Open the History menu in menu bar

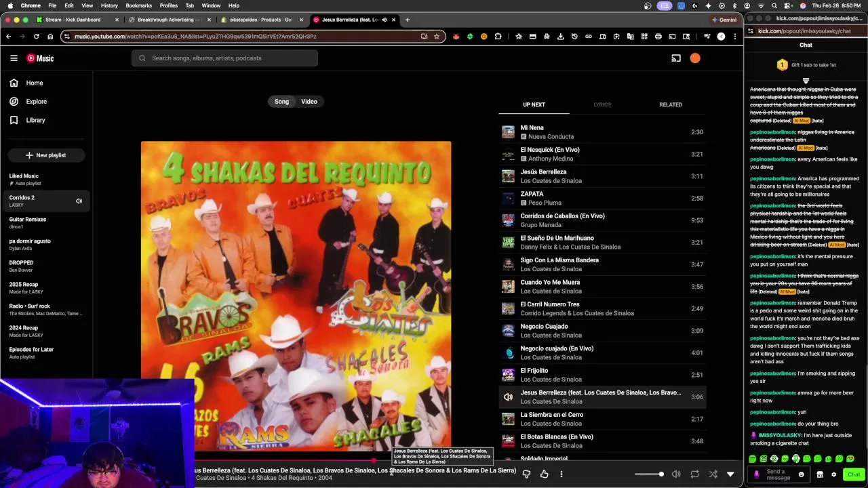point(109,5)
